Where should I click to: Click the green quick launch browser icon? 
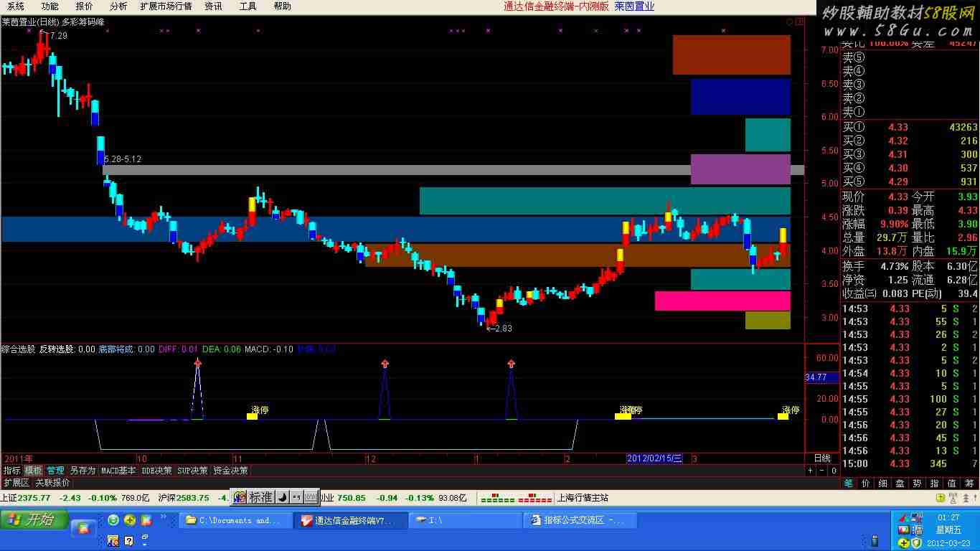[x=114, y=520]
